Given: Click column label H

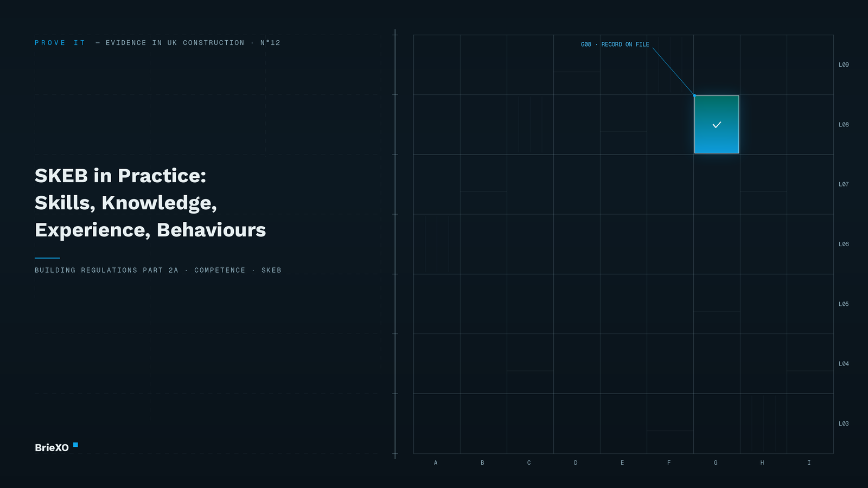Looking at the screenshot, I should 762,463.
